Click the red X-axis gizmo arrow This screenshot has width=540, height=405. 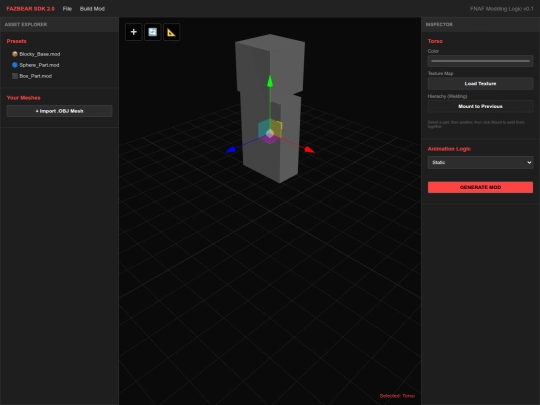pyautogui.click(x=309, y=149)
